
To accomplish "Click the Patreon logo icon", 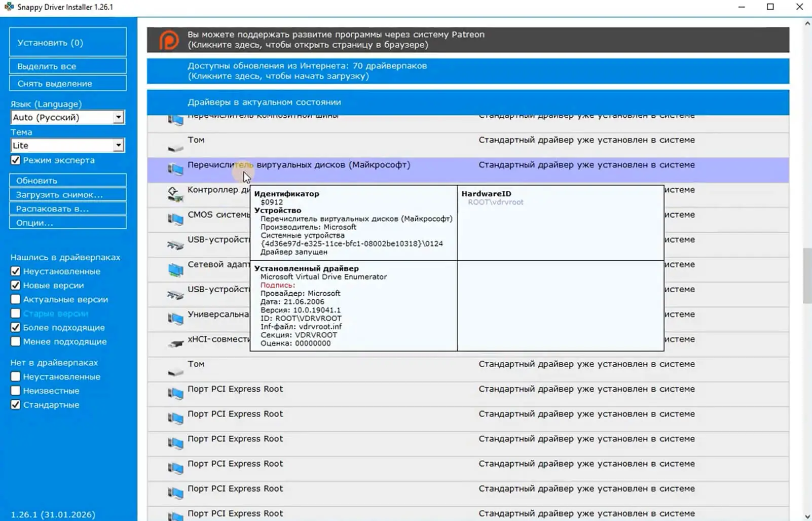I will [x=169, y=40].
